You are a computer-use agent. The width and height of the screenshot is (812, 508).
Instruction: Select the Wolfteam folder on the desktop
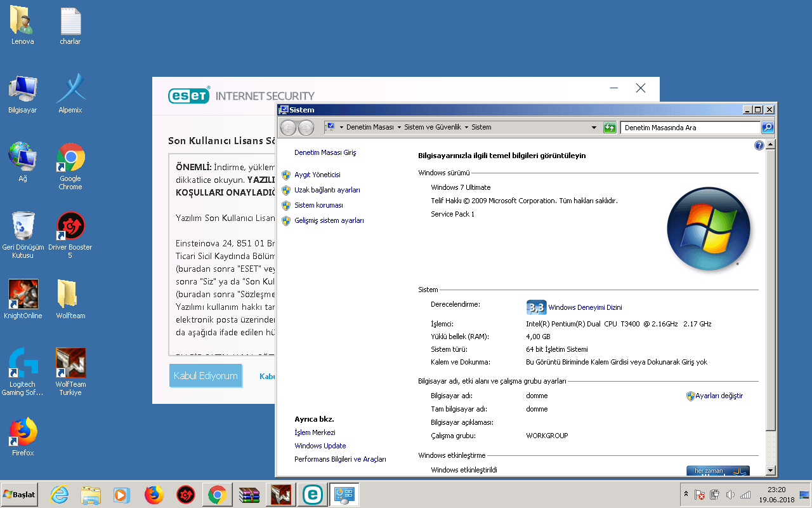(x=70, y=299)
